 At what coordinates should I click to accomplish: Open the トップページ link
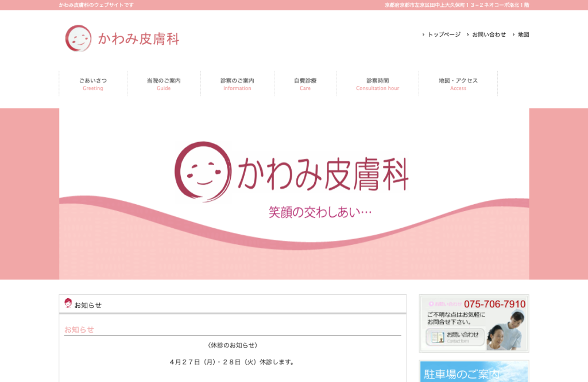pos(444,34)
